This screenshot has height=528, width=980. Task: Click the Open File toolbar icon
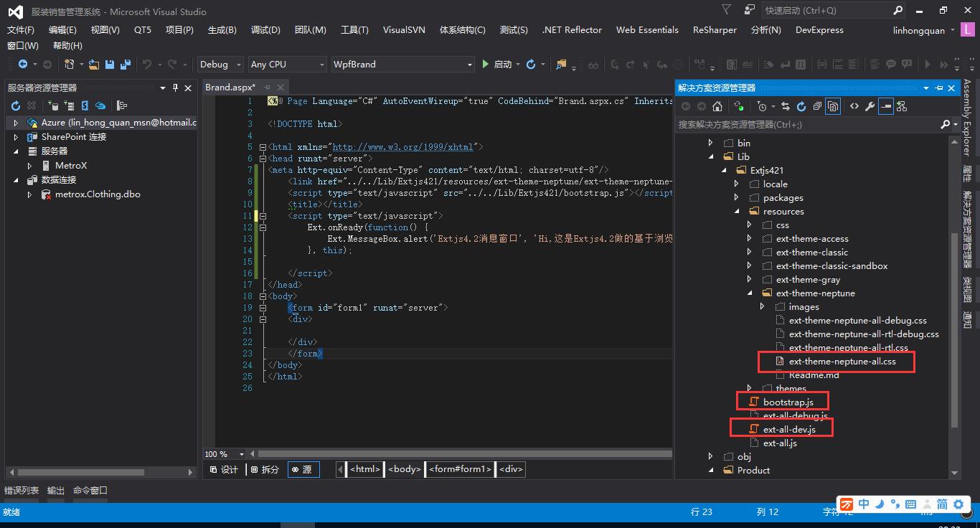[x=94, y=64]
